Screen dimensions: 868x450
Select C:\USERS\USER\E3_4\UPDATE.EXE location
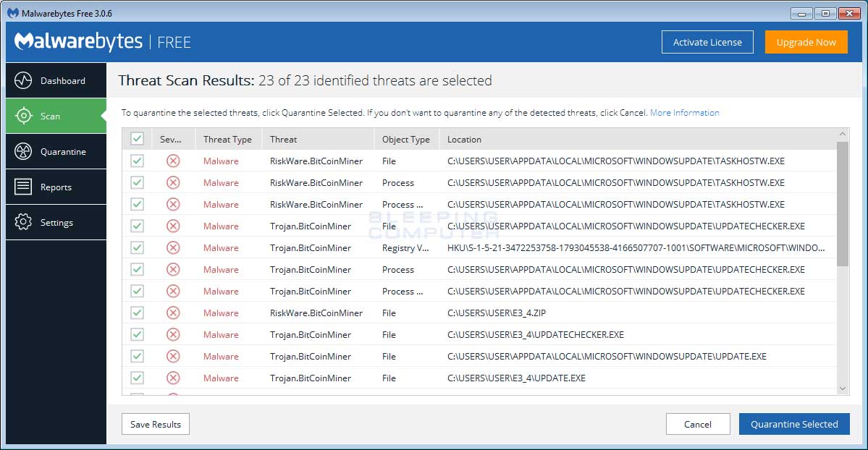(x=516, y=378)
